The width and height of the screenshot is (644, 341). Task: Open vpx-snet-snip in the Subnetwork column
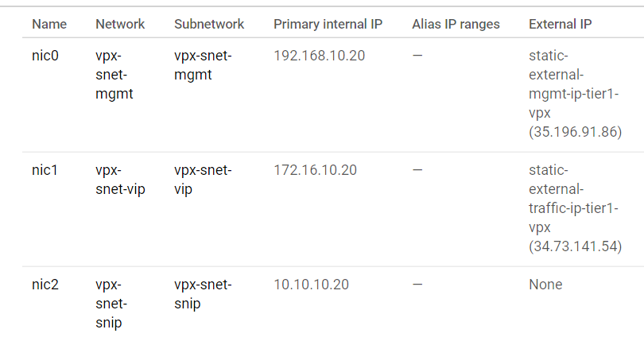[203, 294]
